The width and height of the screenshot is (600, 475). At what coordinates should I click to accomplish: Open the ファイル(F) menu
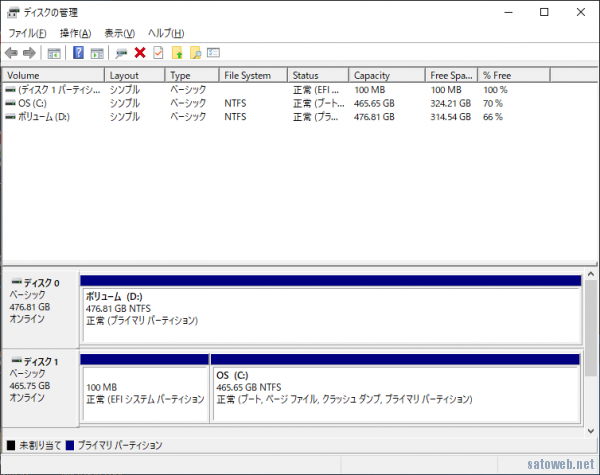tap(27, 34)
